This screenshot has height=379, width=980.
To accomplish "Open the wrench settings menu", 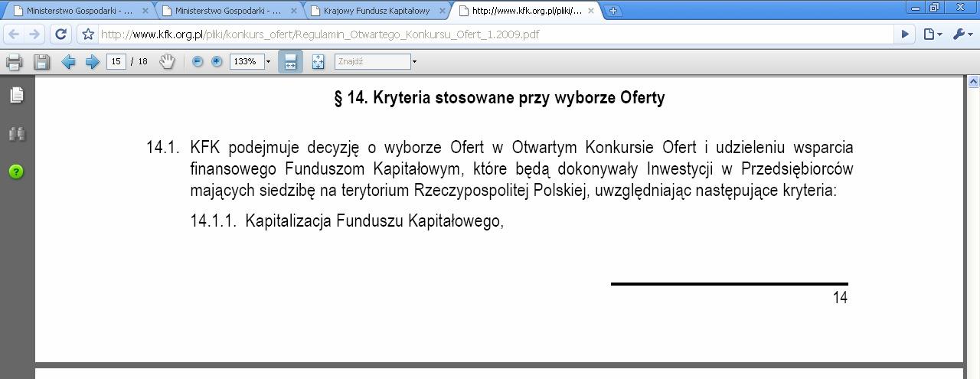I will click(962, 34).
